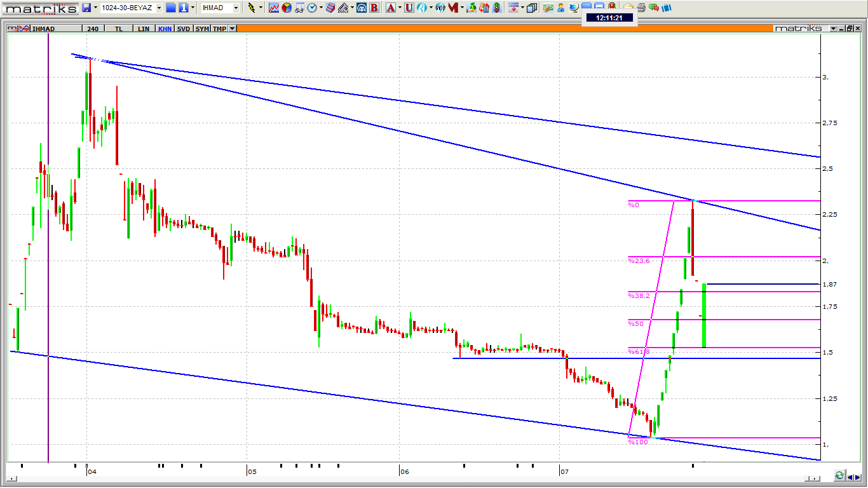Expand the arrow after the TMP label
This screenshot has width=868, height=488.
tap(233, 29)
